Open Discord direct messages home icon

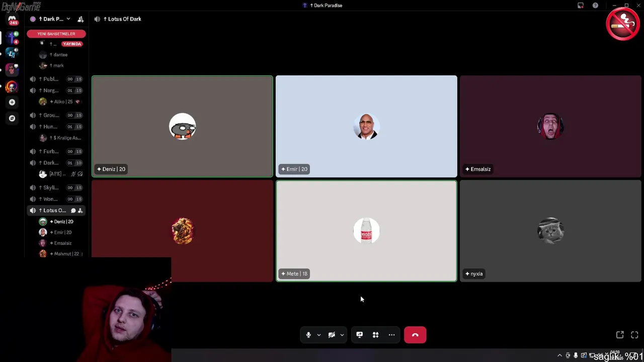pyautogui.click(x=12, y=19)
